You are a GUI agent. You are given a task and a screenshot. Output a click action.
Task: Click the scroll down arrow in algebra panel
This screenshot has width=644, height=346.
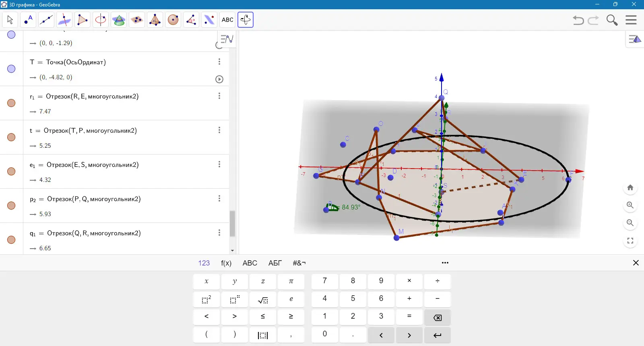[x=232, y=251]
